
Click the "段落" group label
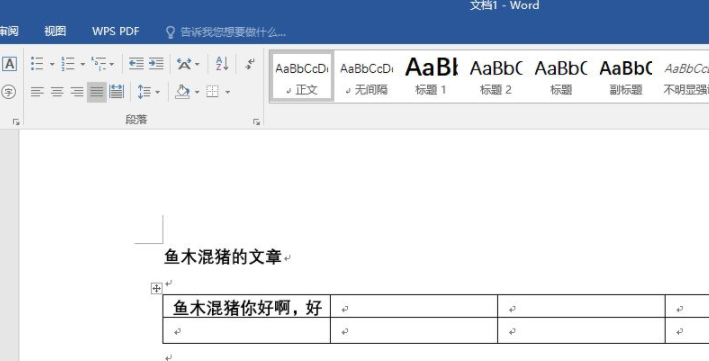(136, 119)
